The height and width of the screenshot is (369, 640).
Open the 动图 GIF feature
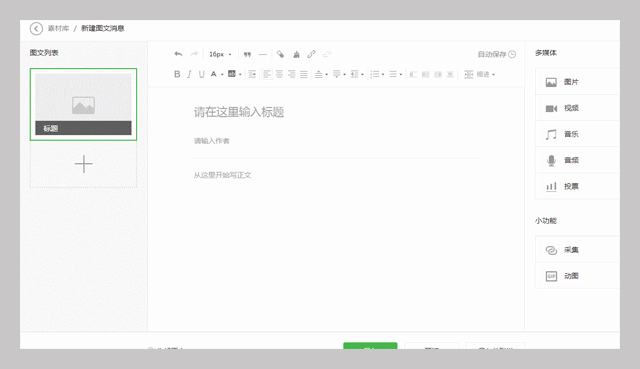pos(577,276)
